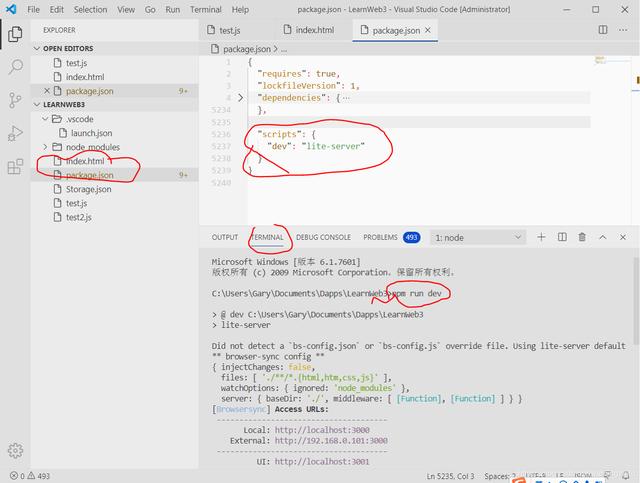Maximize the panel with up chevron

click(x=602, y=237)
